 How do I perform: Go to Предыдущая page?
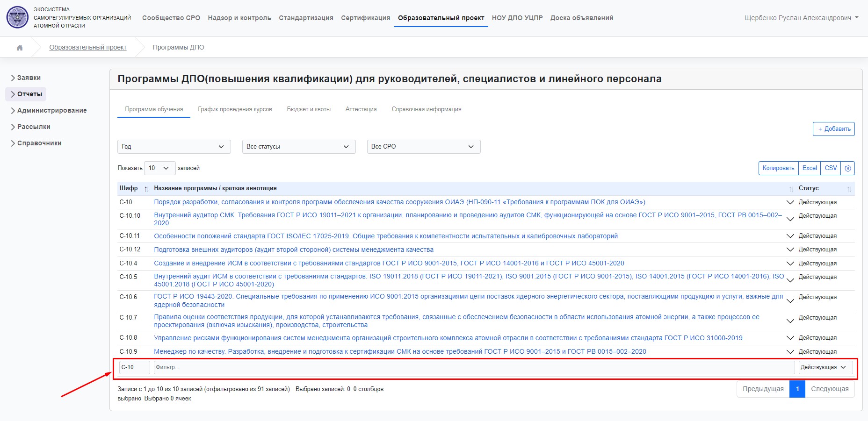point(763,389)
